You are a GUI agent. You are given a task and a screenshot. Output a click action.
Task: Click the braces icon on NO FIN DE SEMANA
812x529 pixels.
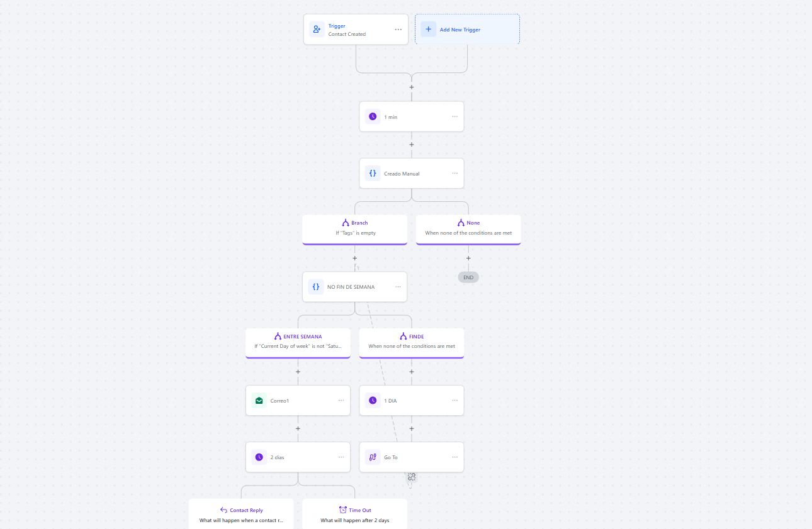pos(316,287)
